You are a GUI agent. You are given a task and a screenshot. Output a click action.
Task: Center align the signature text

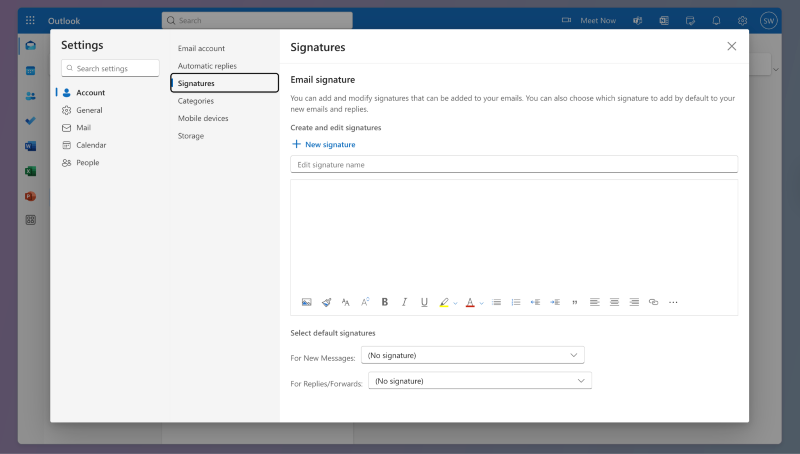coord(614,302)
